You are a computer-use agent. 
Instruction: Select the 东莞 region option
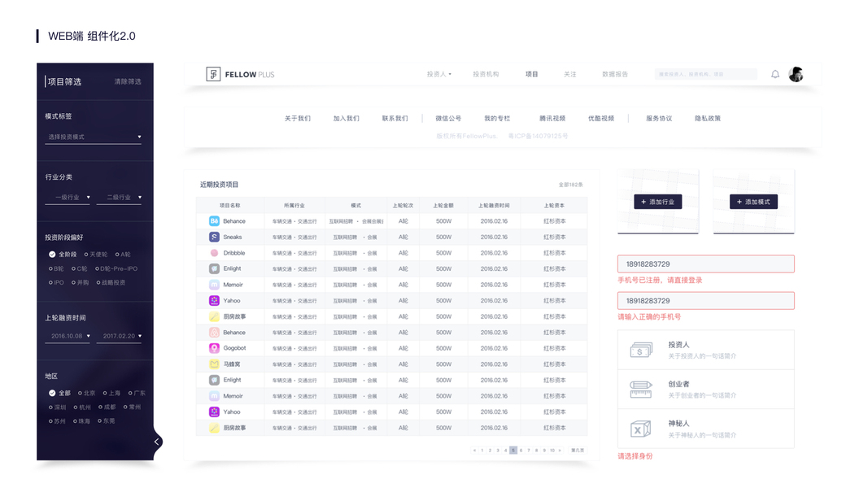point(107,420)
